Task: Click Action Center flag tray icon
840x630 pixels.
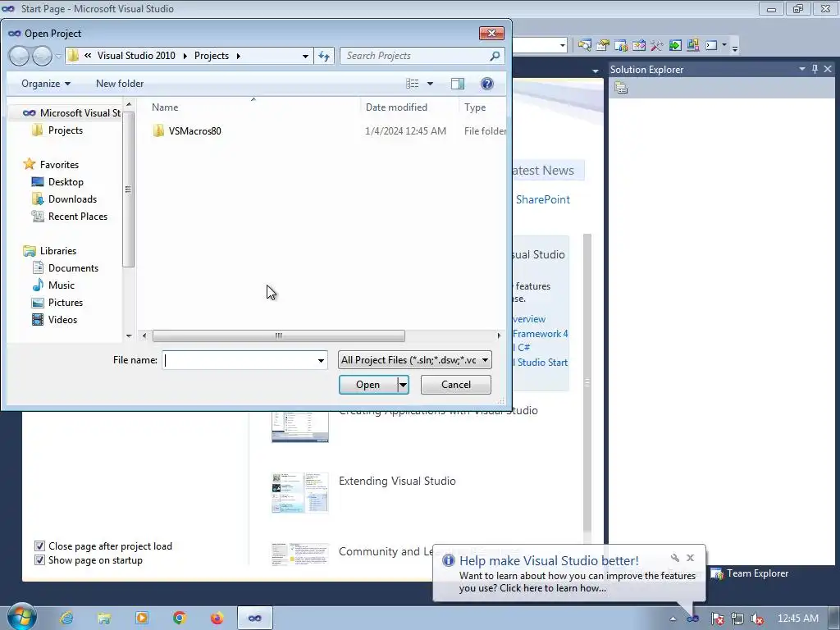Action: click(x=717, y=619)
